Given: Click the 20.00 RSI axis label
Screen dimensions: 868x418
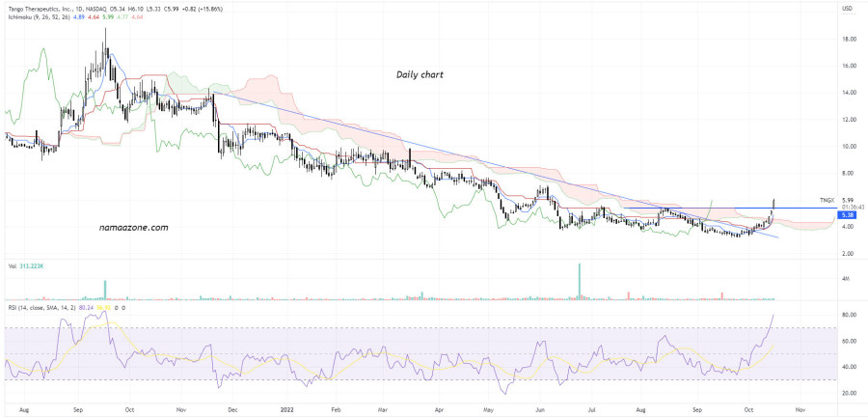Looking at the screenshot, I should (x=850, y=394).
